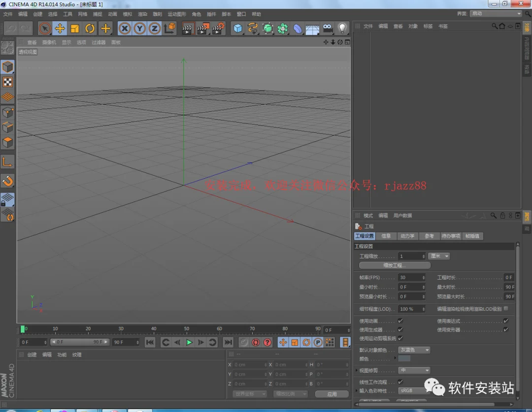The width and height of the screenshot is (532, 412).
Task: Activate the Rotate tool in top toolbar
Action: coord(90,29)
